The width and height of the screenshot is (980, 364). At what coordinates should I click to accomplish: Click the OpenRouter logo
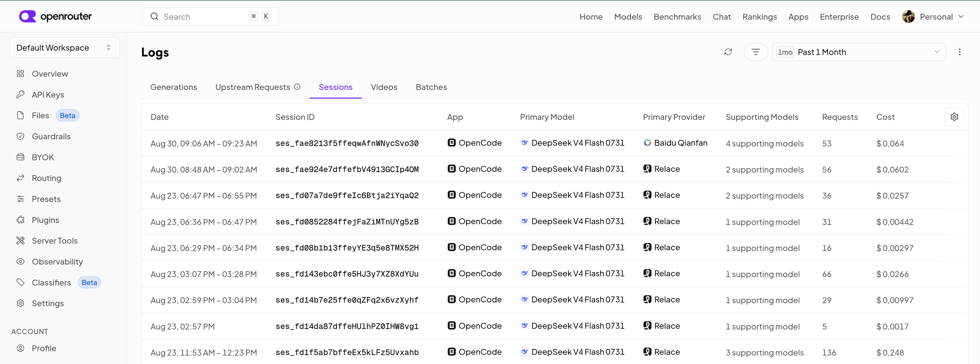point(55,16)
